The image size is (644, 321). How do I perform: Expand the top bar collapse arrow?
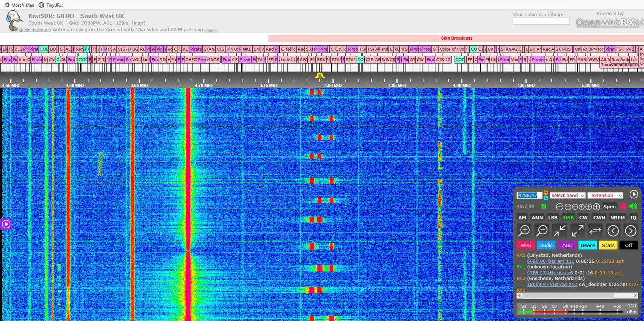(x=210, y=31)
